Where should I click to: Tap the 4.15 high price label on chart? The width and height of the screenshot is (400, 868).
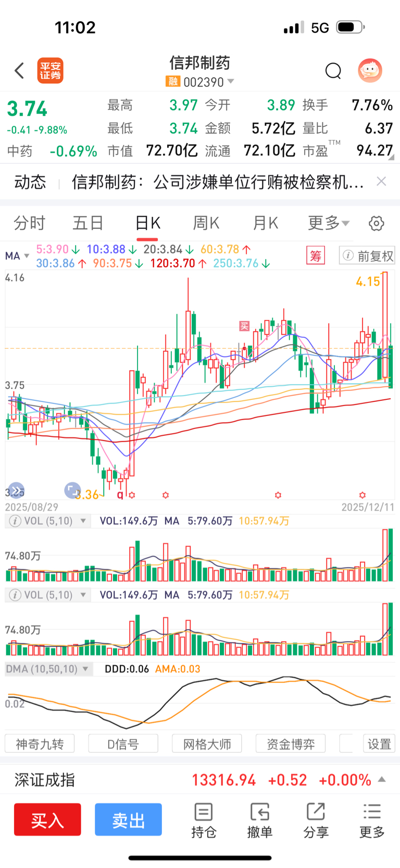click(x=368, y=282)
